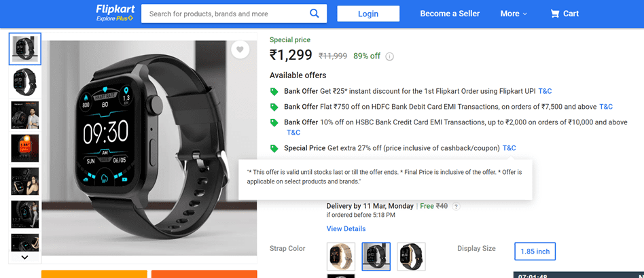
Task: Expand the More dropdown menu
Action: tap(514, 14)
